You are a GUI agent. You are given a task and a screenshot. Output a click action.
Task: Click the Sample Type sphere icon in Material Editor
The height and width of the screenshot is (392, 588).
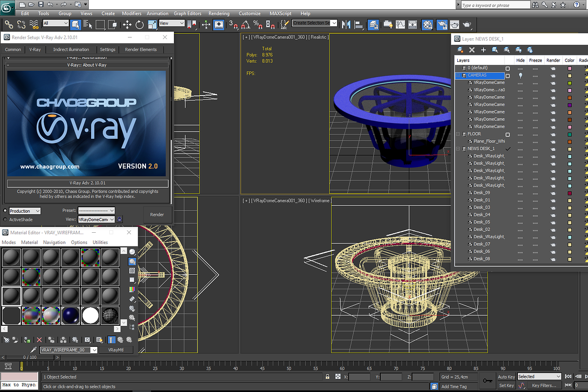[132, 252]
